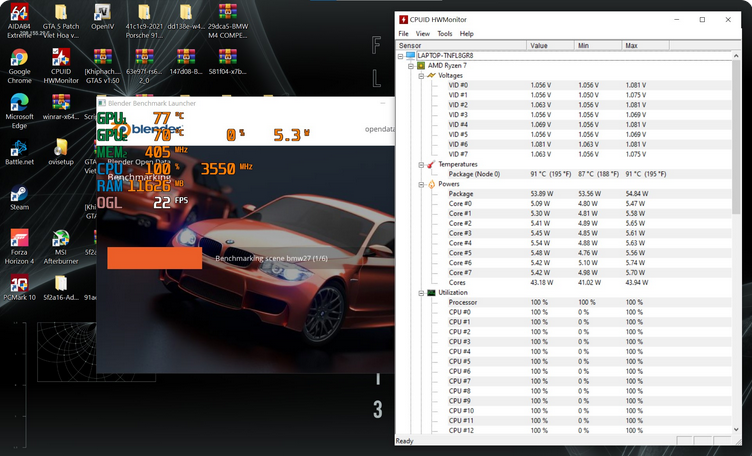This screenshot has width=752, height=456.
Task: Collapse the Powers section expander
Action: pos(421,184)
